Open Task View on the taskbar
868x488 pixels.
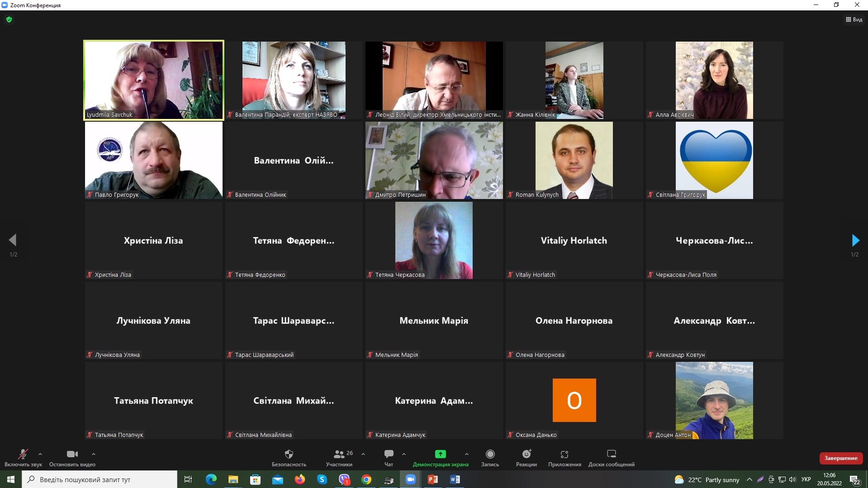point(188,479)
